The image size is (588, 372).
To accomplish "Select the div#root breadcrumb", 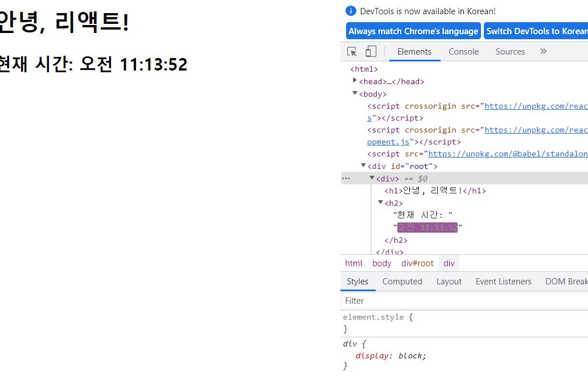I will [417, 263].
